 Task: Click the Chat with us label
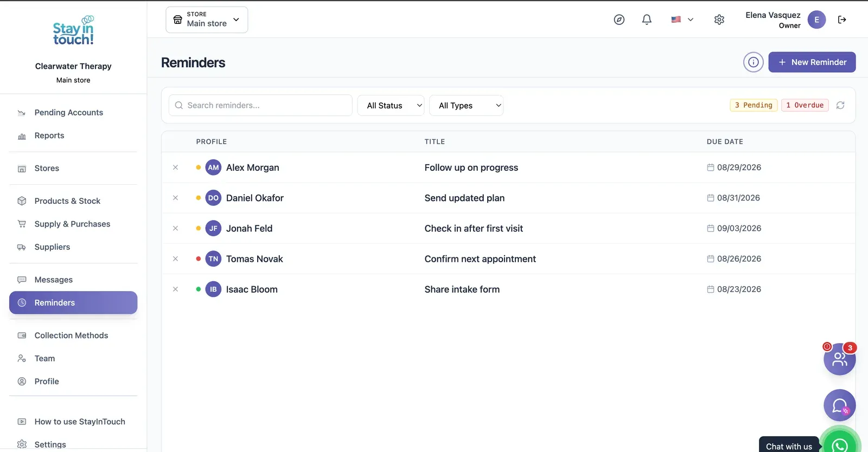(x=789, y=445)
